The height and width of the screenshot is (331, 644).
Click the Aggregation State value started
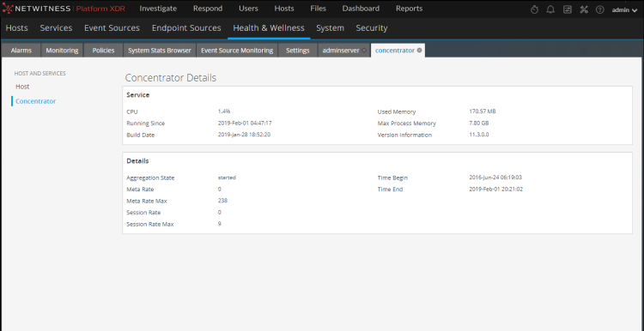(227, 178)
